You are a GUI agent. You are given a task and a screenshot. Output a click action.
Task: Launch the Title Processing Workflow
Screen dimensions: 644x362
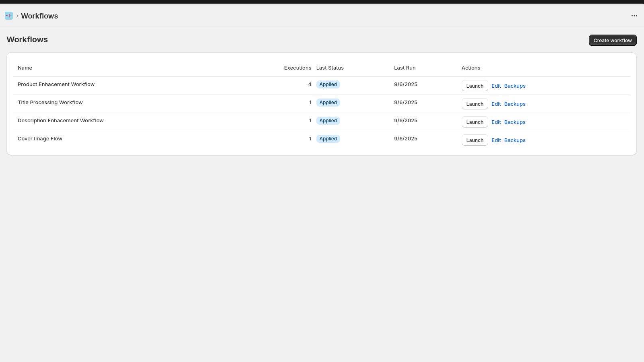pos(475,104)
